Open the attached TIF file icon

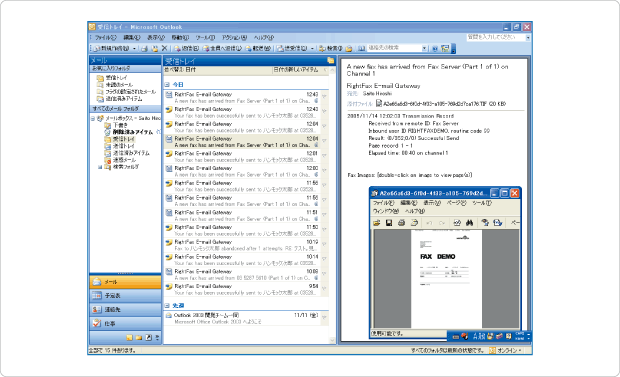(378, 104)
